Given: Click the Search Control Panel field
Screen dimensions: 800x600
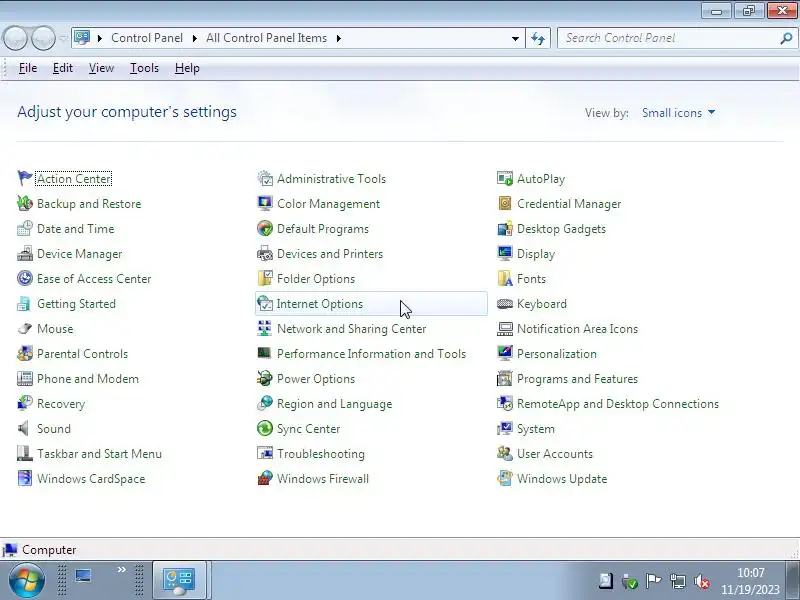Looking at the screenshot, I should (669, 38).
